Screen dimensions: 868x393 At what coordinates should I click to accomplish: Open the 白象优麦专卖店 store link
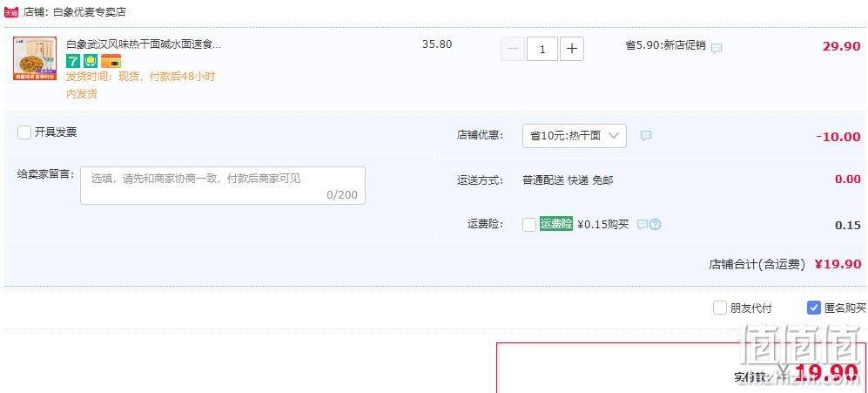tap(89, 12)
